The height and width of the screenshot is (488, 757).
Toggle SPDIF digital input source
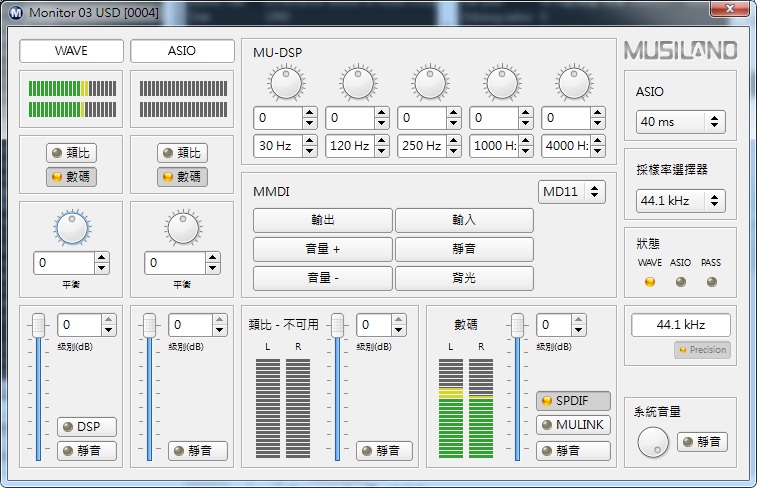(x=573, y=401)
